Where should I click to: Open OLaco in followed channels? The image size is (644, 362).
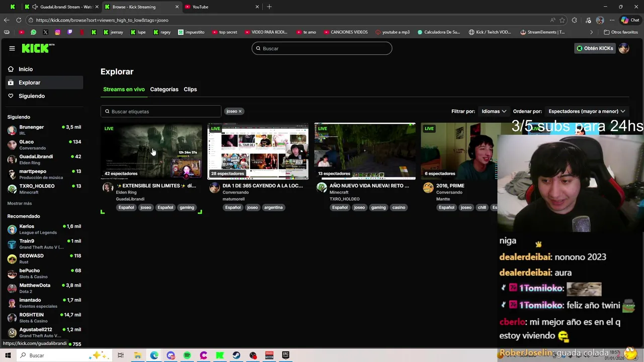(44, 144)
